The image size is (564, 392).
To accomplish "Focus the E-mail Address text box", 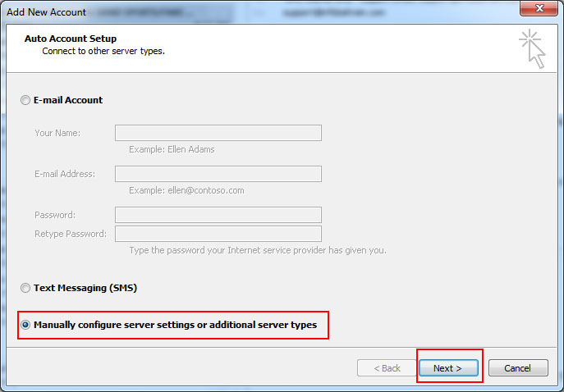I will 218,174.
